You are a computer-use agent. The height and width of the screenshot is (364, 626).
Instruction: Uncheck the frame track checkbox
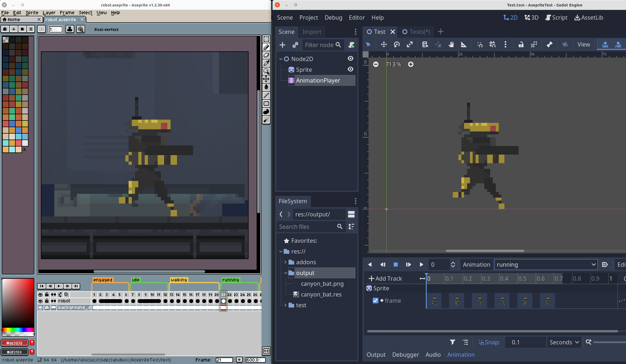pos(375,301)
